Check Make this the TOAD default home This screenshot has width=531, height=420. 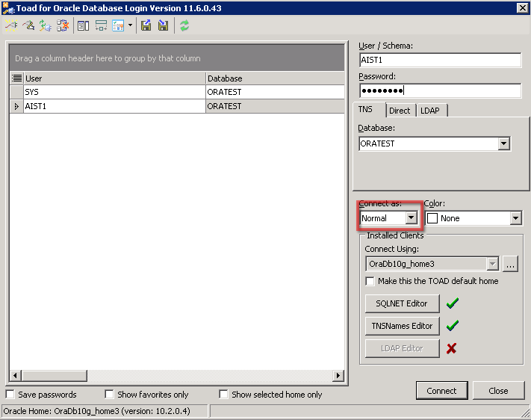pos(370,281)
